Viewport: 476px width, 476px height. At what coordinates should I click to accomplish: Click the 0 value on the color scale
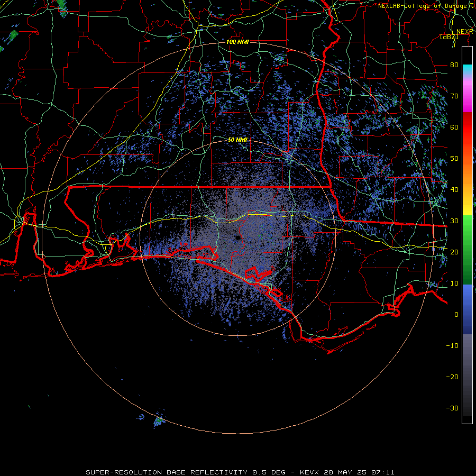coord(456,315)
